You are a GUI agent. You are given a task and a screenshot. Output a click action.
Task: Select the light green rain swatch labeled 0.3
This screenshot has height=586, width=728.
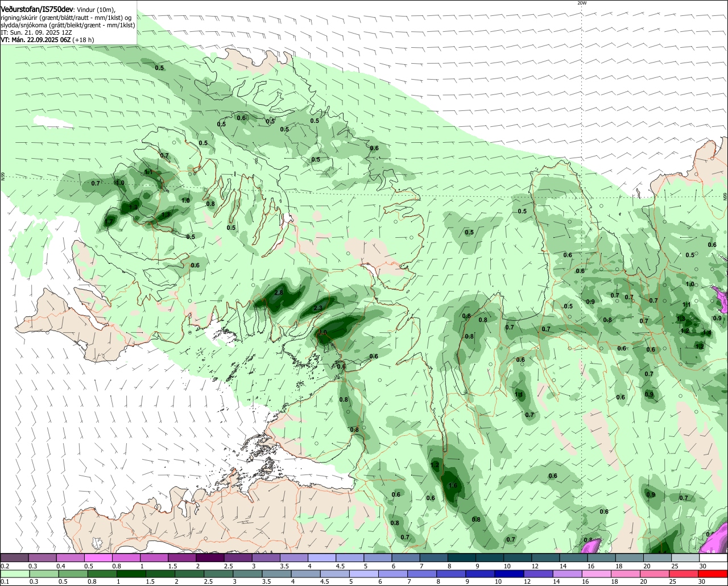point(43,574)
